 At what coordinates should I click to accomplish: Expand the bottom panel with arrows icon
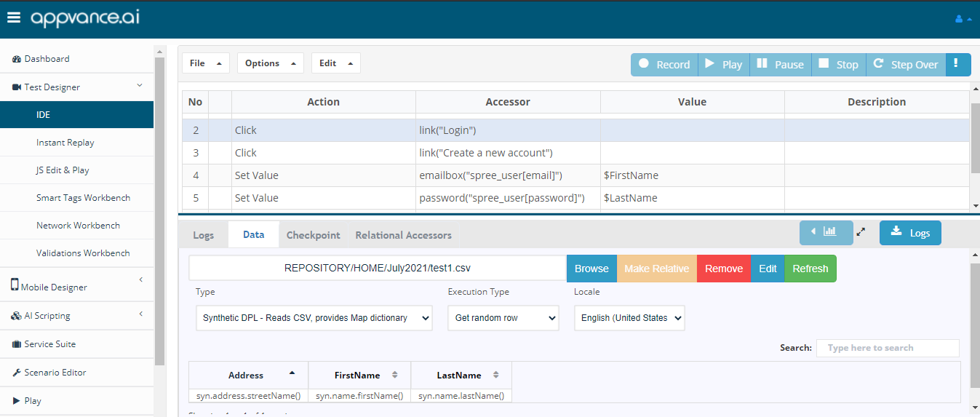point(861,232)
